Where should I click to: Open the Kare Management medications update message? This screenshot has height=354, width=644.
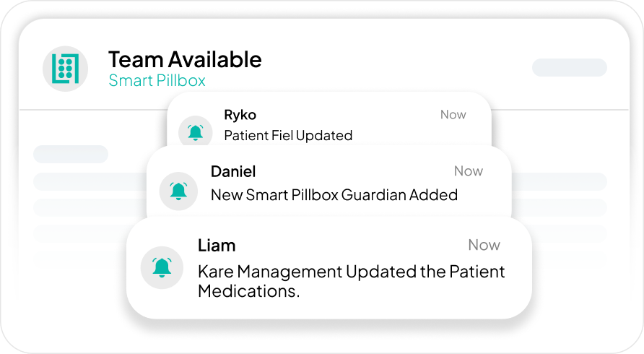click(x=351, y=282)
